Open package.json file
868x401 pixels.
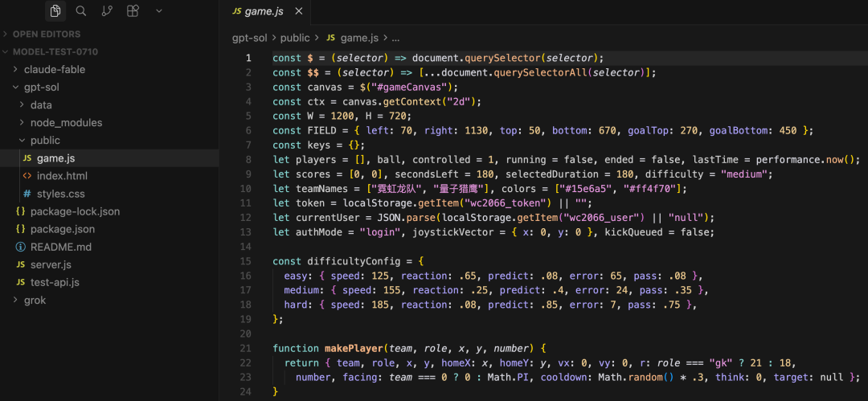coord(109,229)
